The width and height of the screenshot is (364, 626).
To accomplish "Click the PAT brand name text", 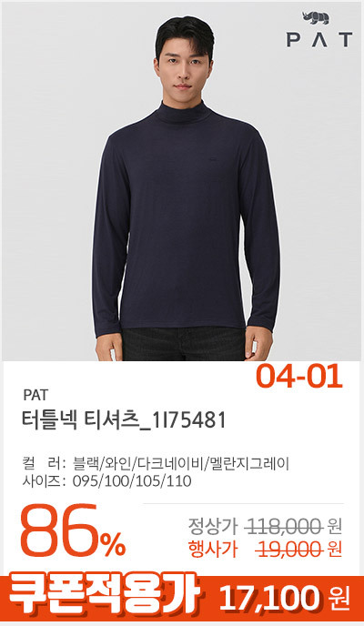I will coord(35,395).
